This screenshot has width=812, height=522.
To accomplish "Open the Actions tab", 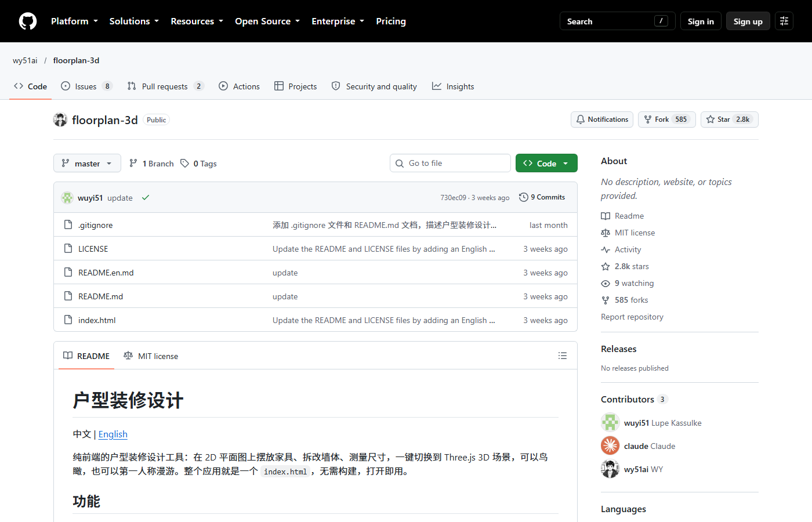I will click(x=239, y=86).
